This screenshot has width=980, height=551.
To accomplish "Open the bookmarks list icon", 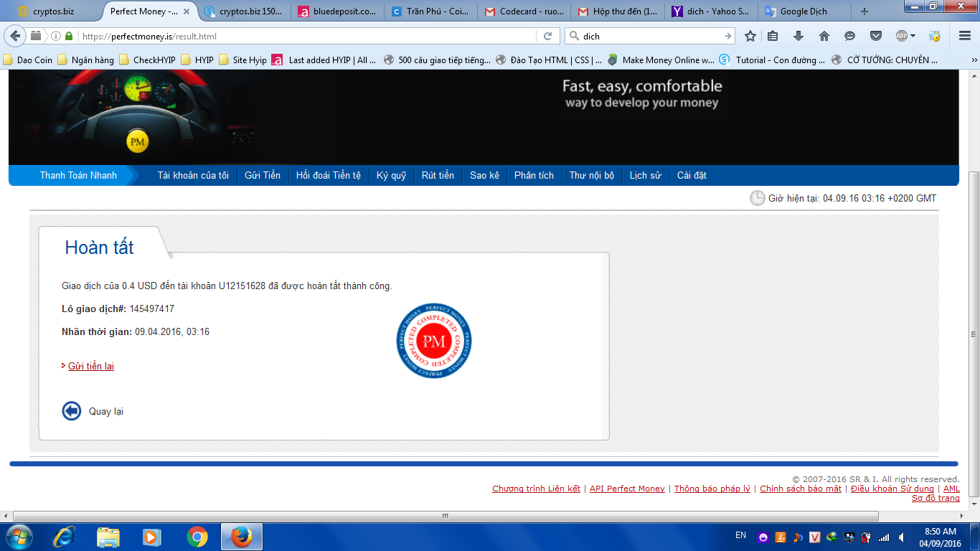I will tap(773, 36).
